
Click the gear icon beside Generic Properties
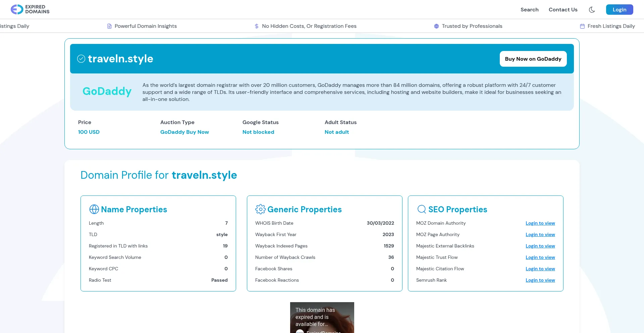tap(260, 209)
